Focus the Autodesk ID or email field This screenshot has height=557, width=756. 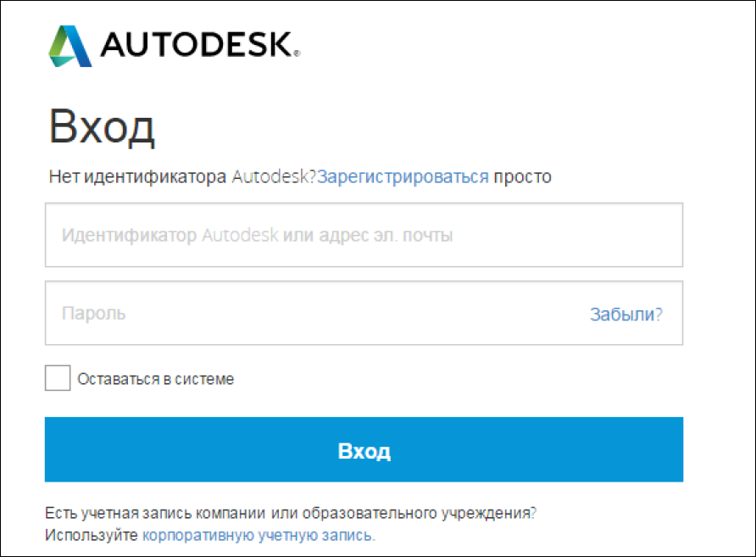[364, 235]
